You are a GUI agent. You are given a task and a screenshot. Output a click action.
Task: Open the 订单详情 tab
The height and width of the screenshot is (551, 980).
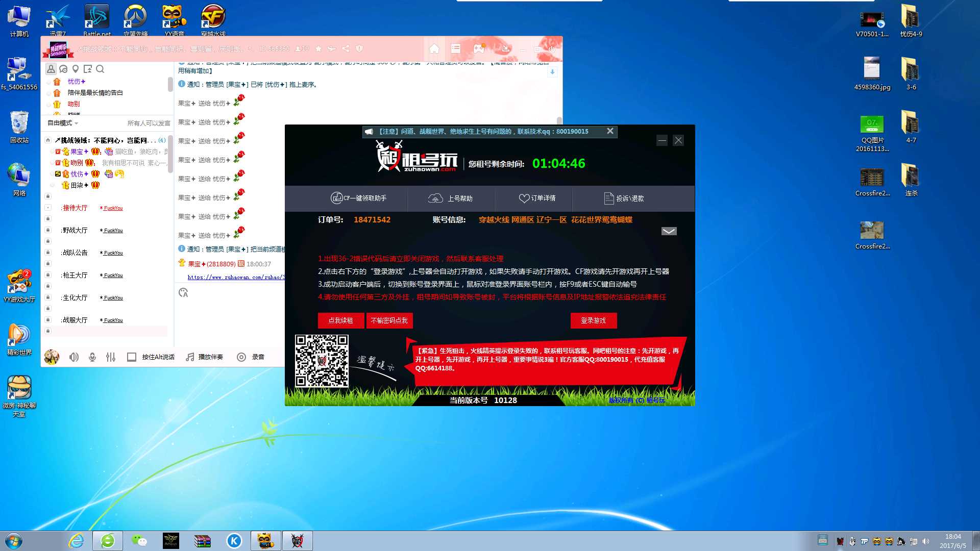coord(537,198)
